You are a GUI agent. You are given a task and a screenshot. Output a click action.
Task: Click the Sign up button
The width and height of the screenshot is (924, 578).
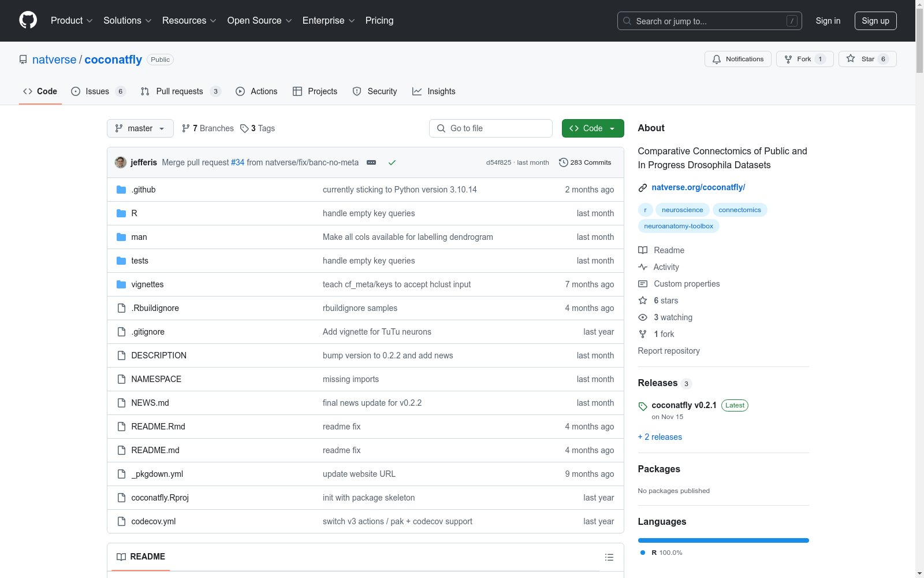point(875,21)
